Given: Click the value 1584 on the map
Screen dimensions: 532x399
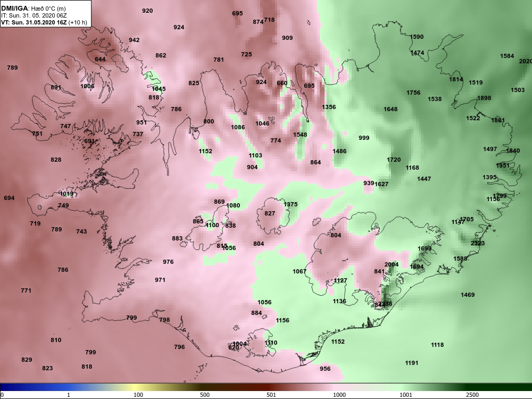Looking at the screenshot, I should (x=507, y=56).
